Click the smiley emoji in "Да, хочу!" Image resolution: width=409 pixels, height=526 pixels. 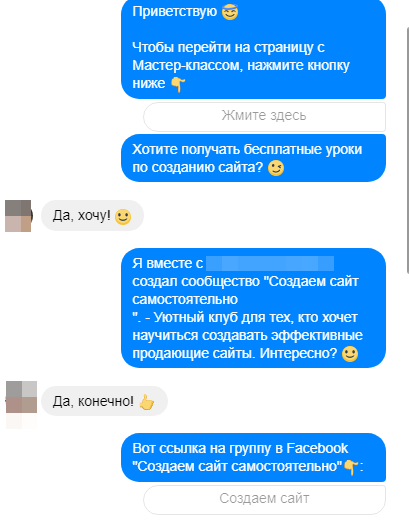[123, 217]
